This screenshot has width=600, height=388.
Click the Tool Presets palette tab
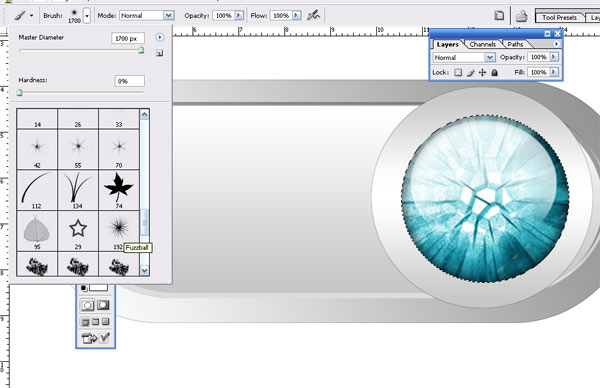[559, 17]
